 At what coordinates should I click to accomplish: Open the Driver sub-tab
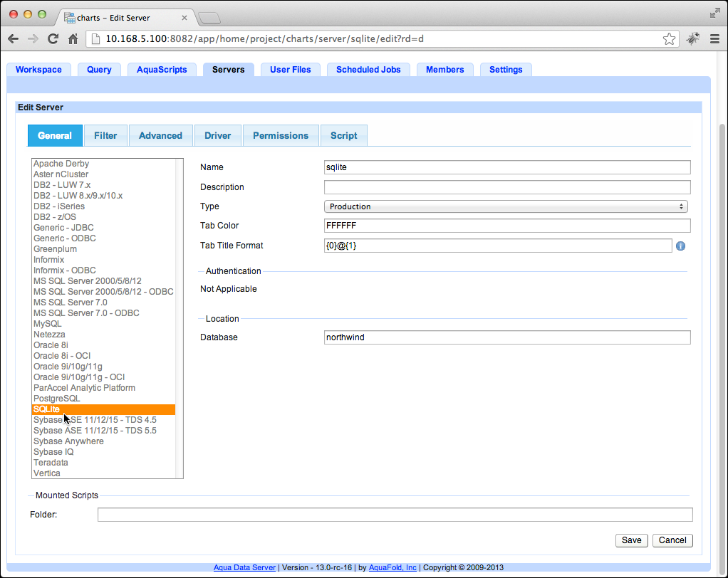[x=218, y=135]
